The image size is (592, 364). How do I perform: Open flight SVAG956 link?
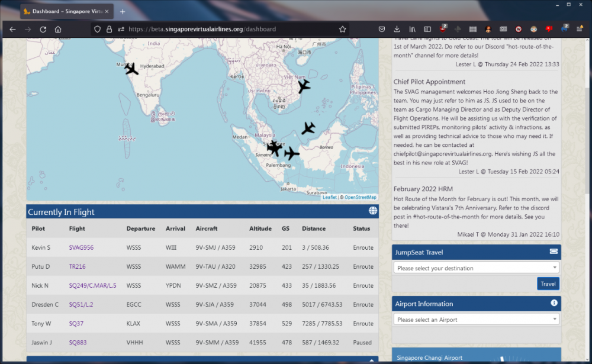81,247
